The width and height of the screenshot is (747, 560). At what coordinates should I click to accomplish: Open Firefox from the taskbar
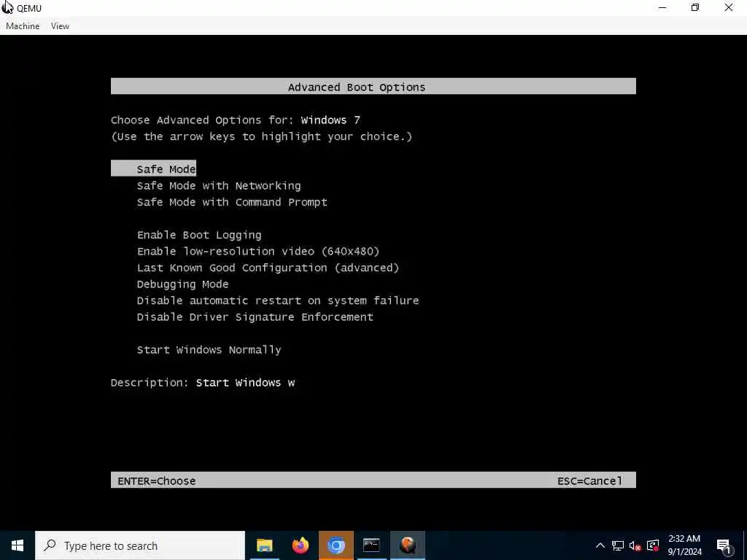click(x=300, y=545)
